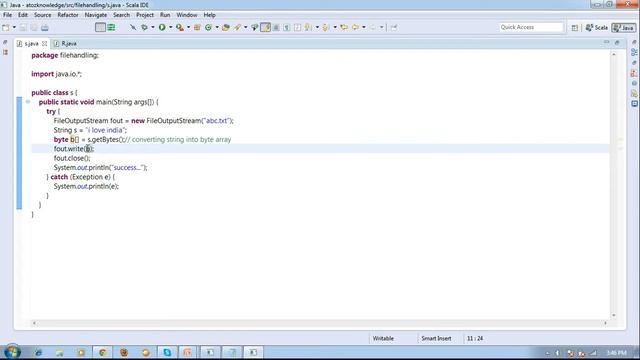The image size is (640, 360).
Task: Click the Search flashlight toolbar icon
Action: click(237, 27)
